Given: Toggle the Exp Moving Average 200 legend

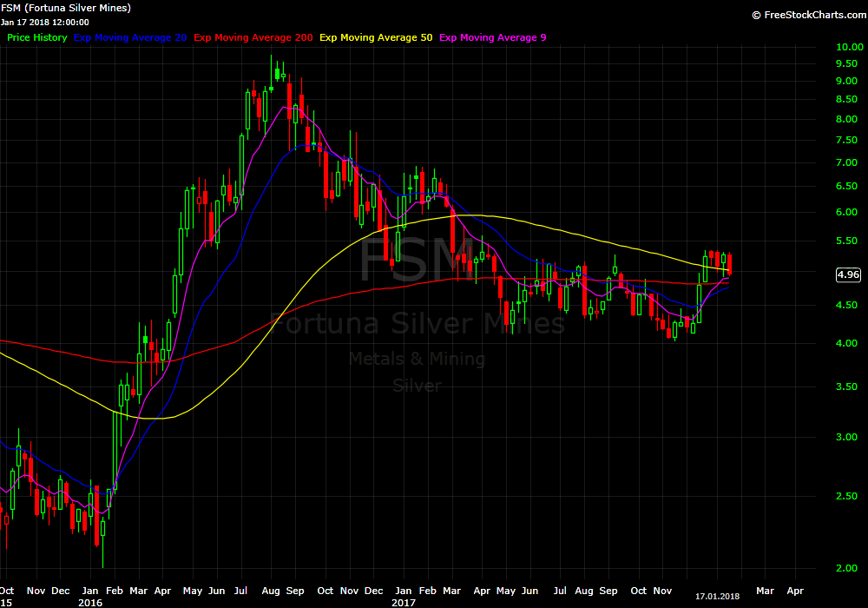Looking at the screenshot, I should [x=253, y=37].
